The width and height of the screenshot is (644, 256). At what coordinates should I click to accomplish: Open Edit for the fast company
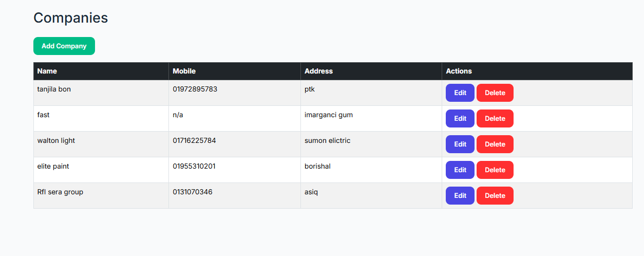coord(460,119)
